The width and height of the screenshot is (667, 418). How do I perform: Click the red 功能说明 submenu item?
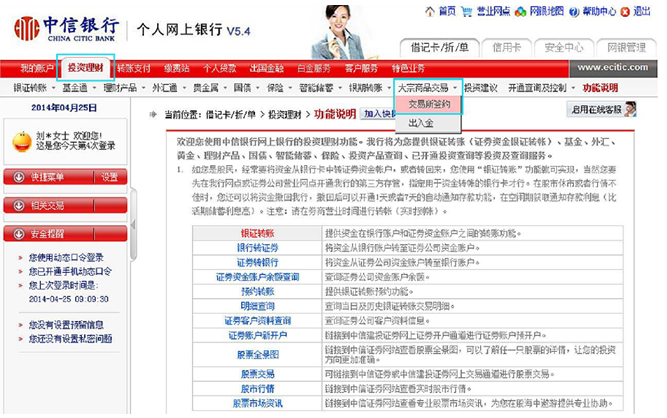600,88
